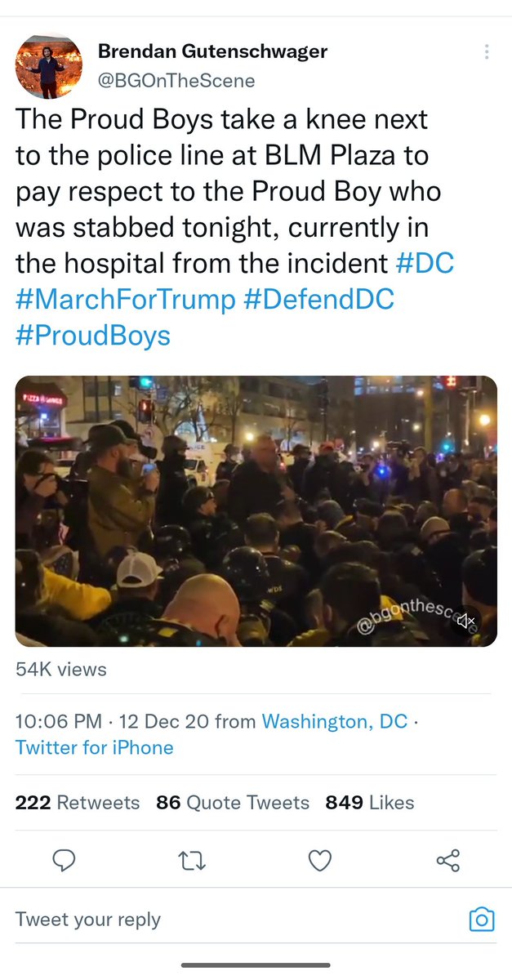Viewport: 512px width, 980px height.
Task: Open the Washington, DC location link
Action: pyautogui.click(x=334, y=722)
